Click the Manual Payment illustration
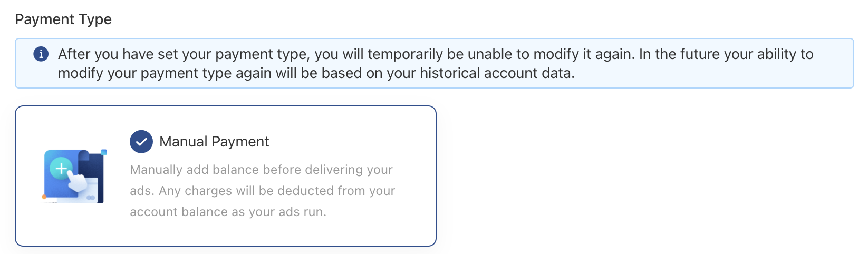The width and height of the screenshot is (868, 254). pos(74,177)
